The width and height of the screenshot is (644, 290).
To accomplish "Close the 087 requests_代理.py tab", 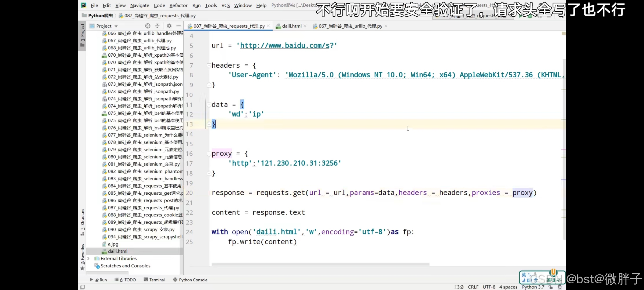I will coord(268,26).
